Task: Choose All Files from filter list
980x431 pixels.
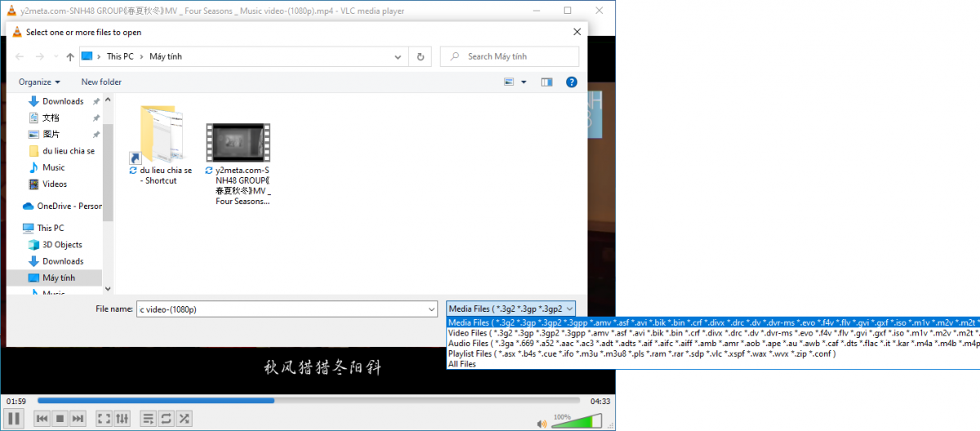Action: click(463, 364)
